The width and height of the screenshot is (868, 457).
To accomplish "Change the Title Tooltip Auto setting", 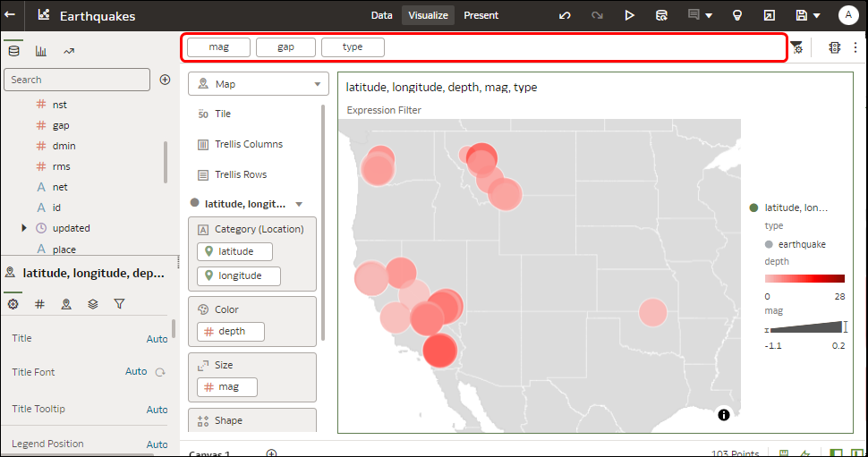I will click(x=157, y=410).
